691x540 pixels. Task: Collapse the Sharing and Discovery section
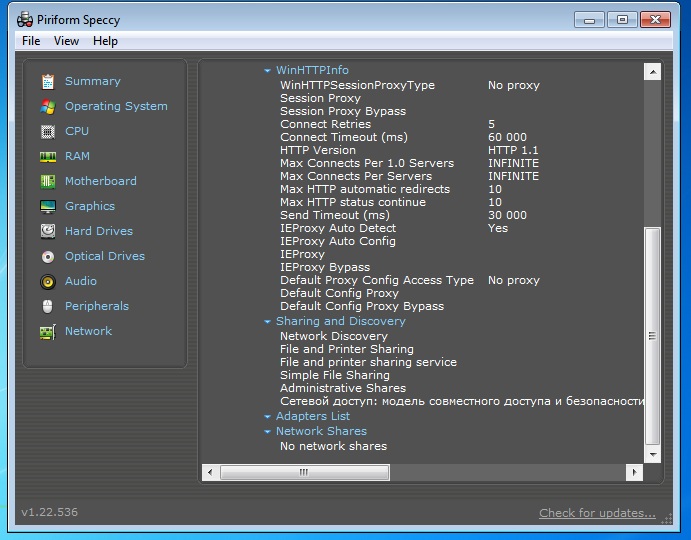268,322
